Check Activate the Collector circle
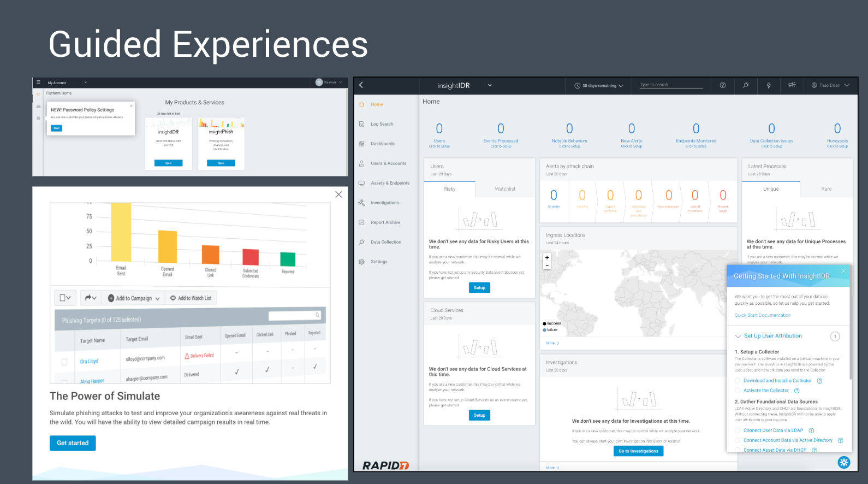Image resolution: width=868 pixels, height=484 pixels. (x=738, y=391)
